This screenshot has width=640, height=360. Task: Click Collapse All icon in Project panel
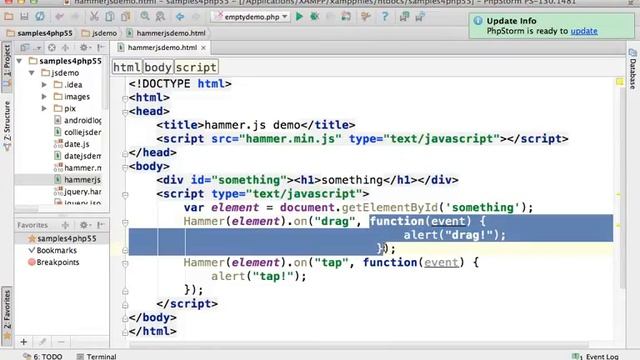tap(65, 48)
